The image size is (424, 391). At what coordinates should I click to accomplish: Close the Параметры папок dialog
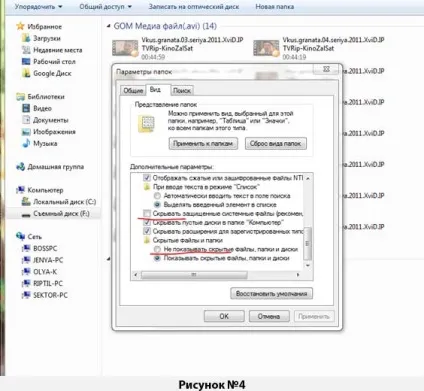pyautogui.click(x=327, y=69)
